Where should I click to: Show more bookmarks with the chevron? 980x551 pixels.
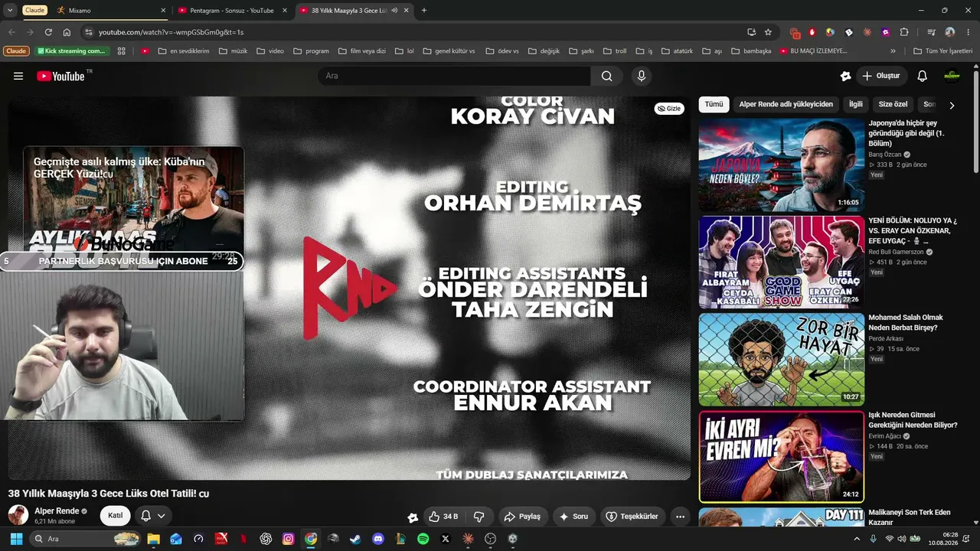click(893, 51)
